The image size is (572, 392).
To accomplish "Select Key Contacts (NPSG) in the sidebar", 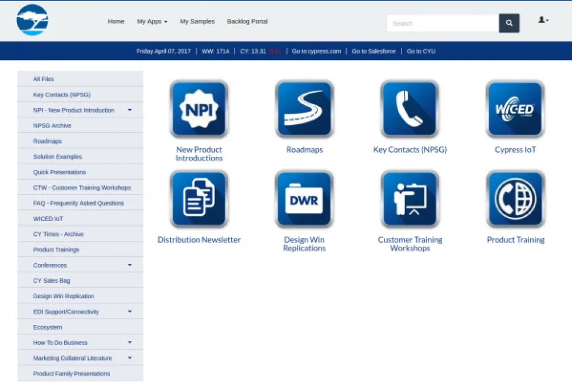I will (80, 94).
